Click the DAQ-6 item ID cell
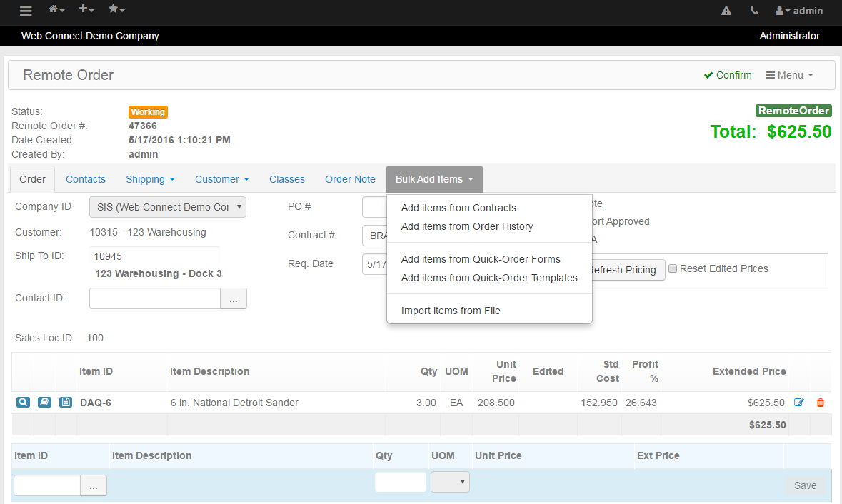Screen dimensions: 842x504 coord(96,403)
